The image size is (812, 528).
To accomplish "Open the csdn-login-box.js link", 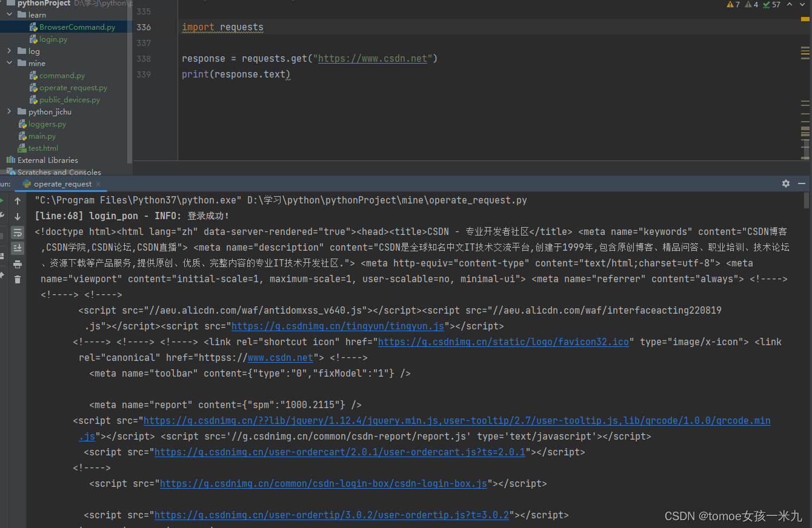I will (x=324, y=483).
